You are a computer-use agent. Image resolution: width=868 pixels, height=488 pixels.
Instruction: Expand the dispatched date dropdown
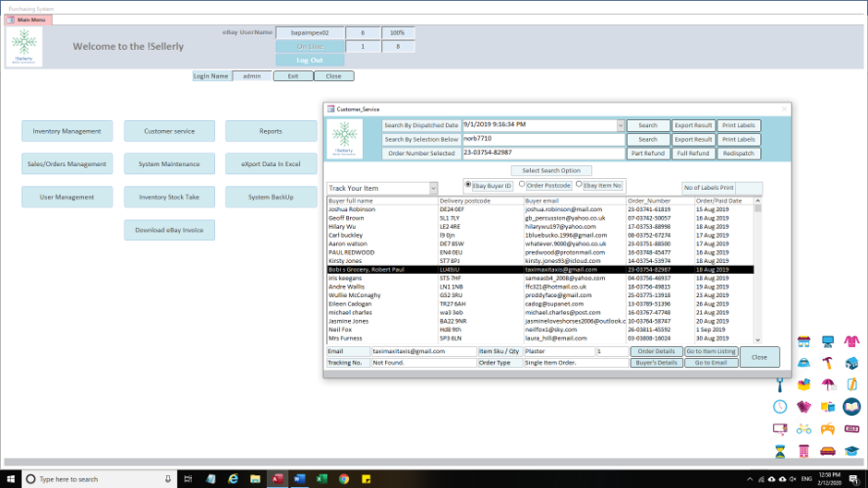621,125
